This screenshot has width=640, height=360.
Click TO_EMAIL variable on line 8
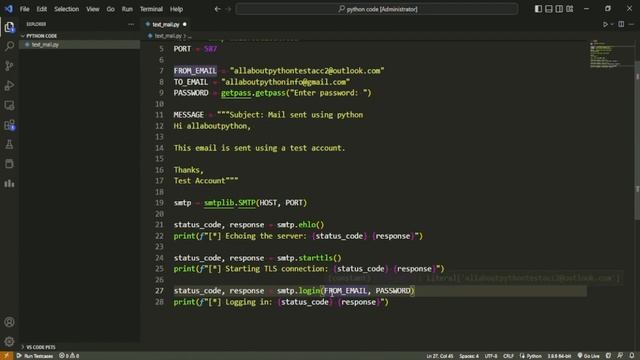[191, 82]
